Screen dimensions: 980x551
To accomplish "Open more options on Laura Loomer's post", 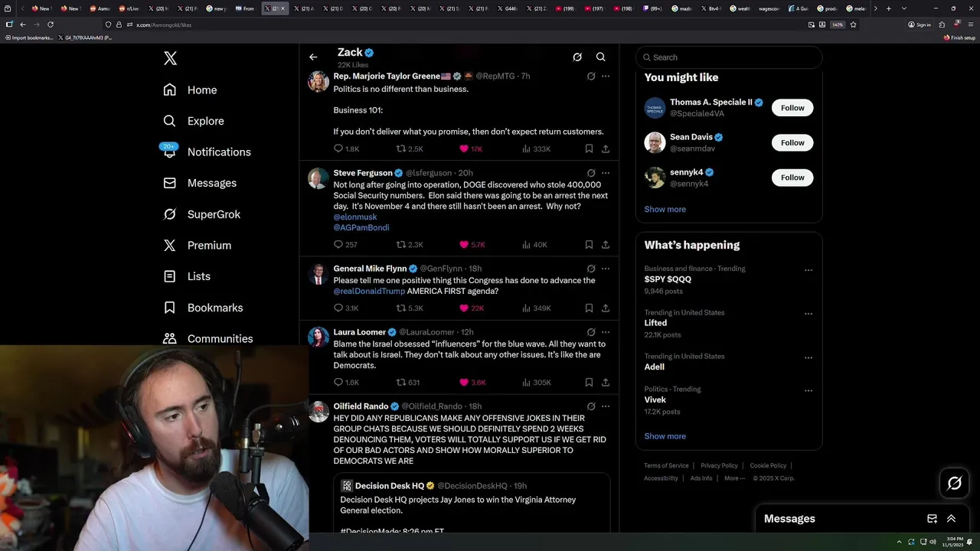I will 606,332.
